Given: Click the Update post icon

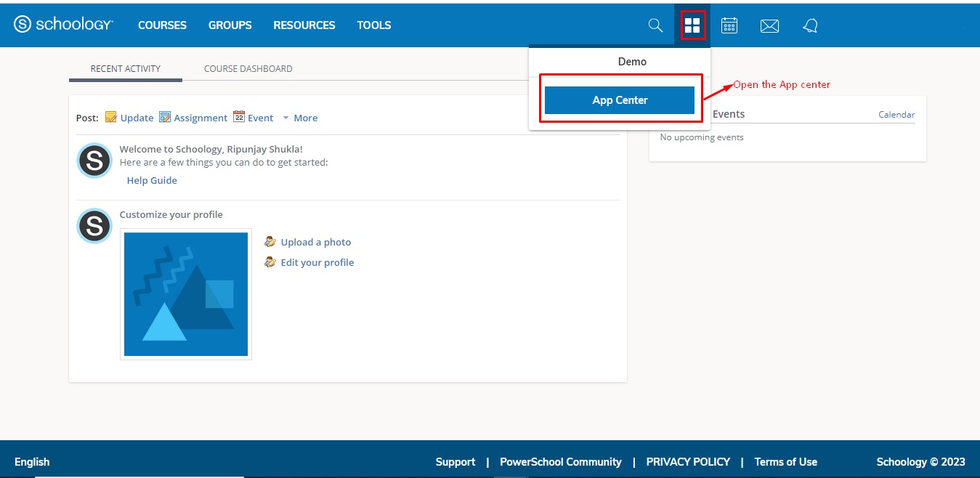Looking at the screenshot, I should (x=111, y=117).
